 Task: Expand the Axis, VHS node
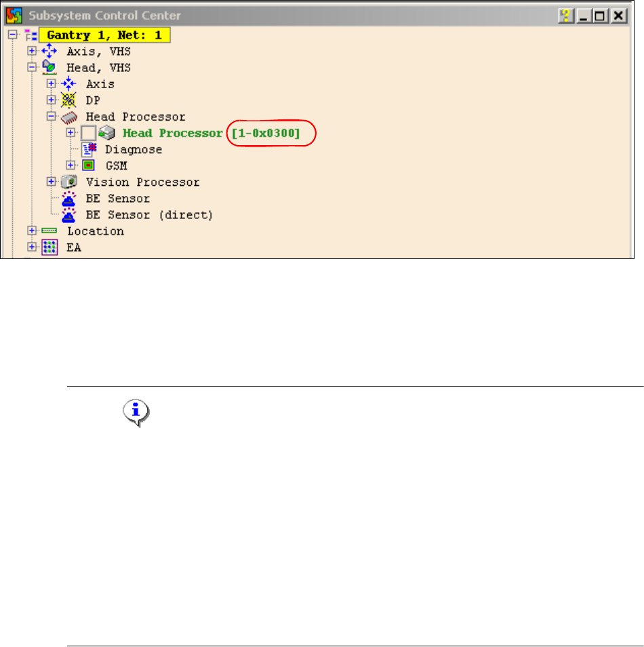32,51
